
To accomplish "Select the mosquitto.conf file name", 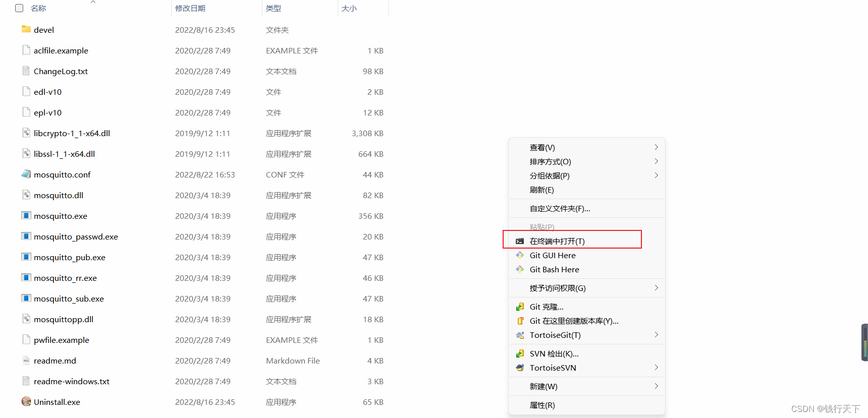I will 62,174.
